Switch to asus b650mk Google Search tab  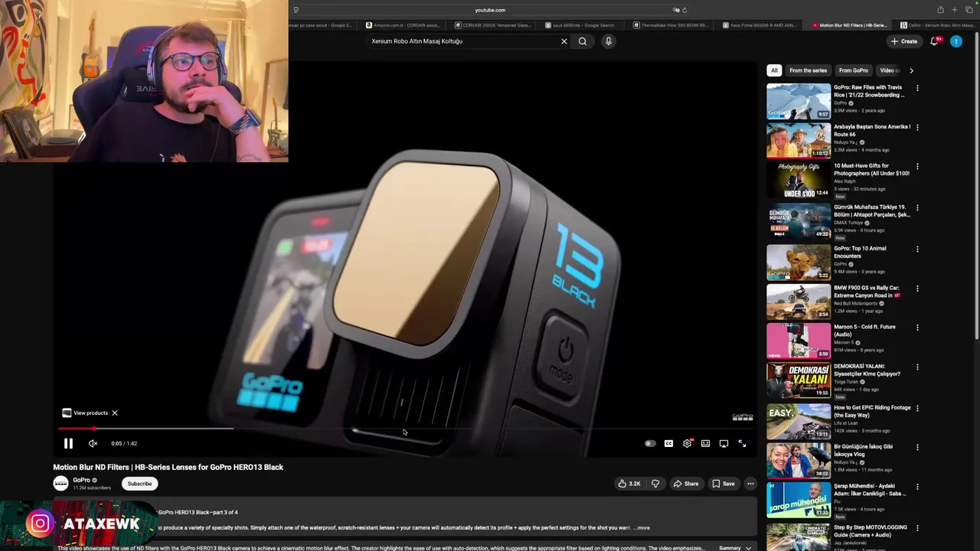(580, 25)
